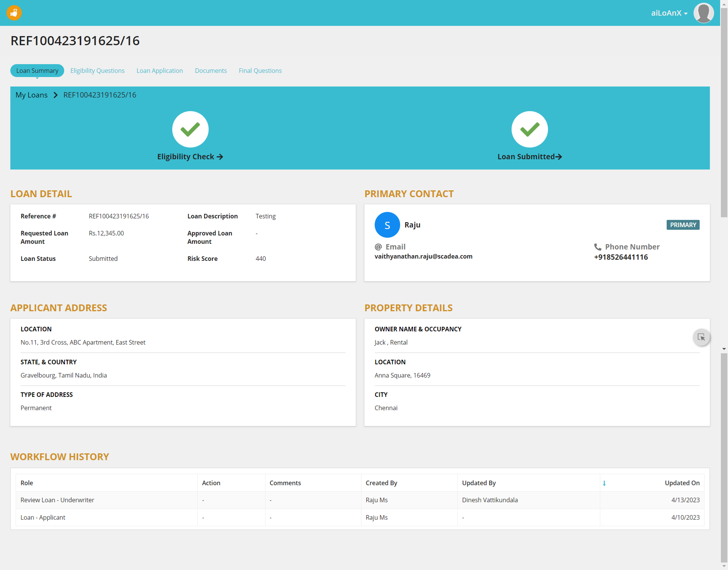This screenshot has width=728, height=570.
Task: Click the Rs.12,345.00 requested amount
Action: [x=106, y=233]
